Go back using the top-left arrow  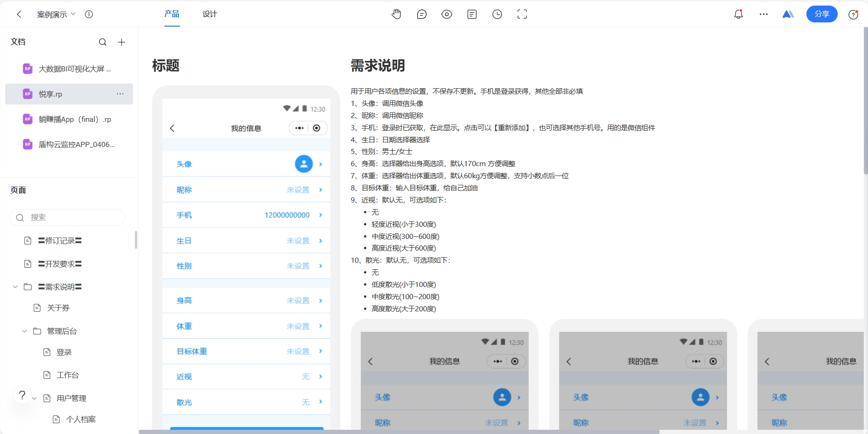tap(19, 14)
